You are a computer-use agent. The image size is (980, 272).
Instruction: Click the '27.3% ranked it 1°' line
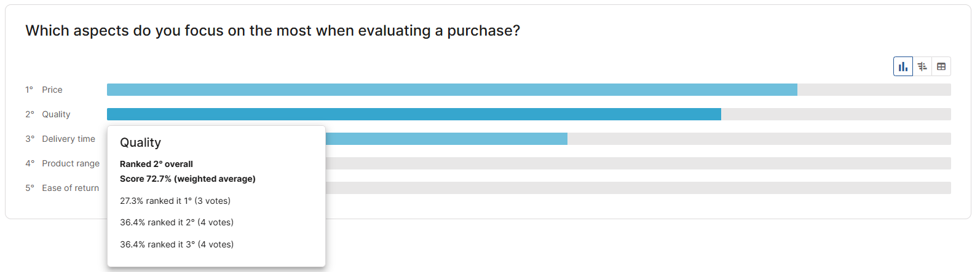[175, 201]
